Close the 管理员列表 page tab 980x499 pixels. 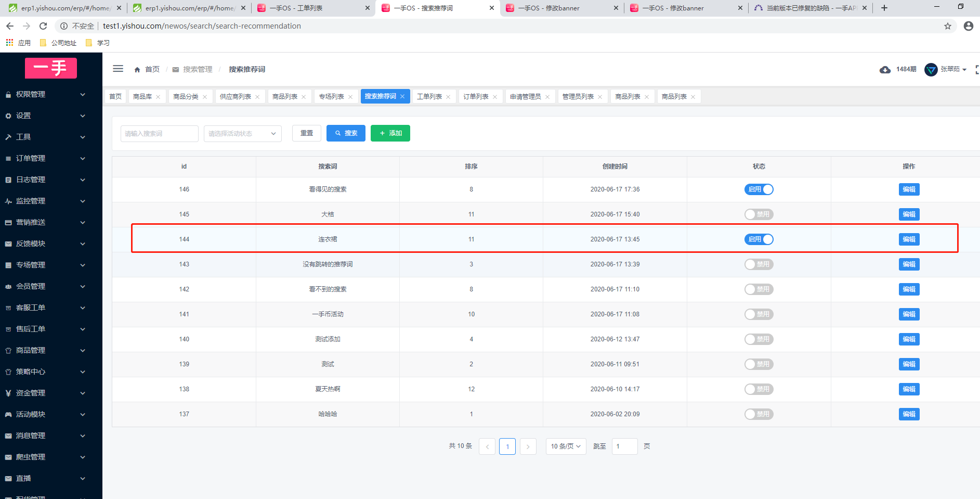(600, 97)
